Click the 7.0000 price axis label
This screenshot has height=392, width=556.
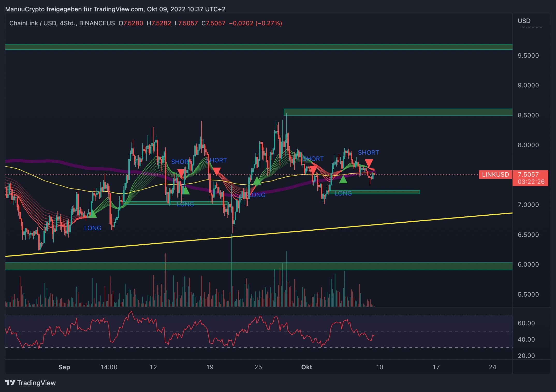(528, 205)
